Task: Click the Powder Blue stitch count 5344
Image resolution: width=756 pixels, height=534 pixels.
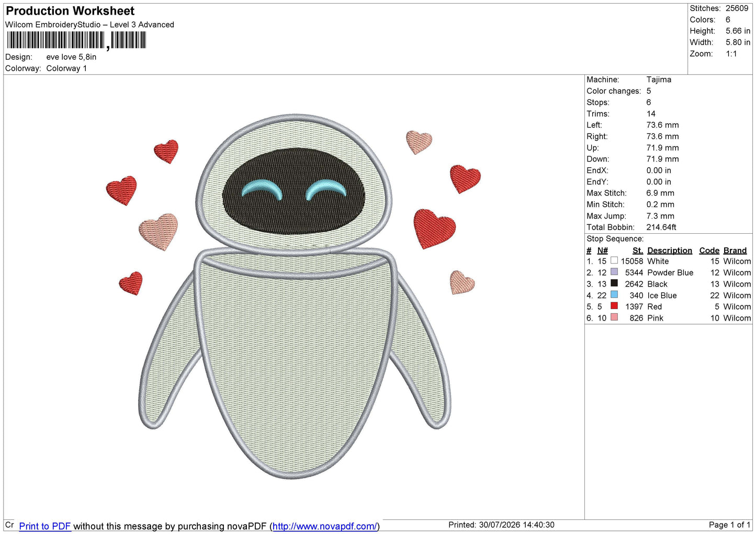Action: (x=634, y=272)
